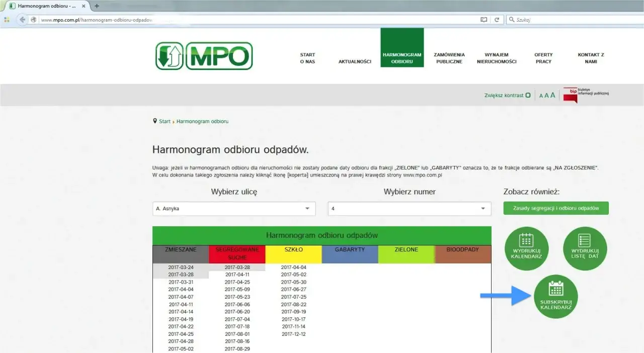Click the page reload icon

497,20
